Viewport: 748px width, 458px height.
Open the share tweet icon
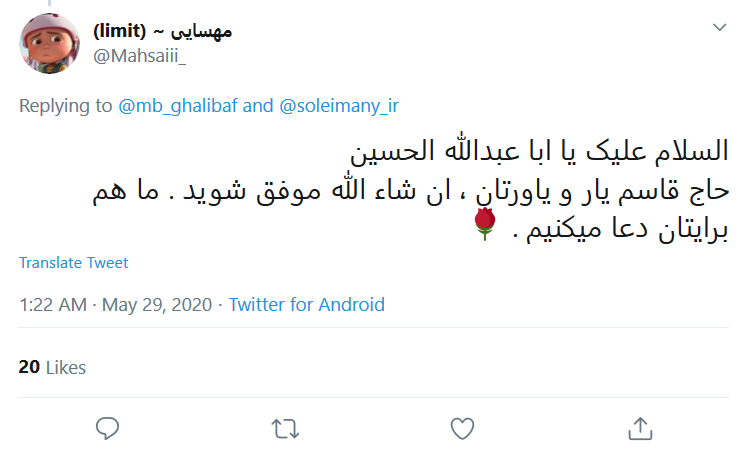pyautogui.click(x=638, y=428)
